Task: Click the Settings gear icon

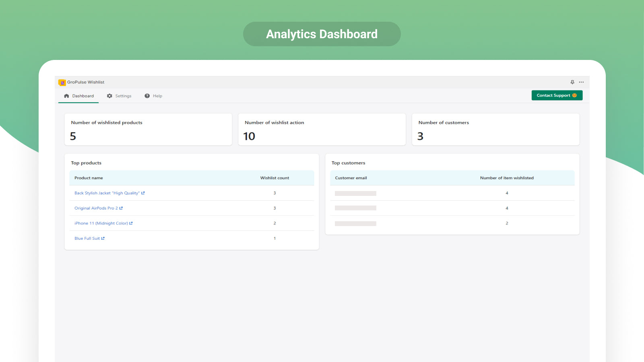Action: pyautogui.click(x=109, y=96)
